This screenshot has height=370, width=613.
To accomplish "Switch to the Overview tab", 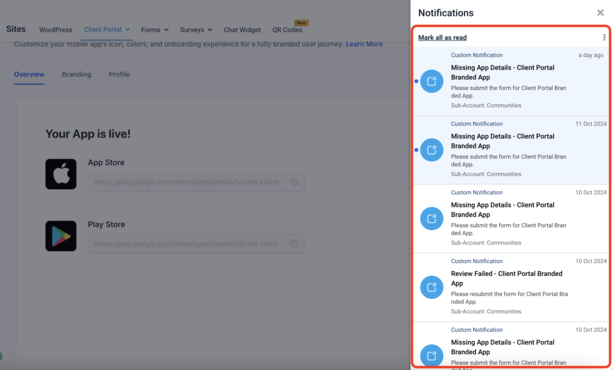I will [x=29, y=74].
